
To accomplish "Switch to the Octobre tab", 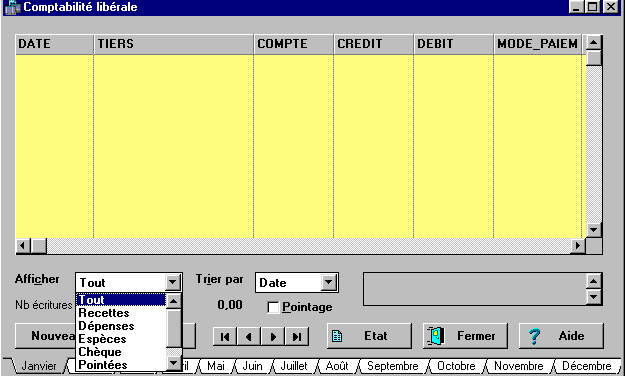I will point(456,366).
